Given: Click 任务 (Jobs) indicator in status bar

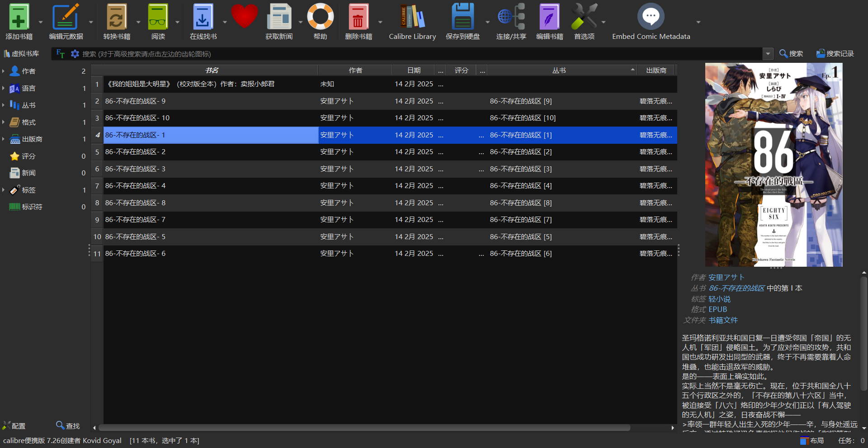Looking at the screenshot, I should click(x=851, y=440).
